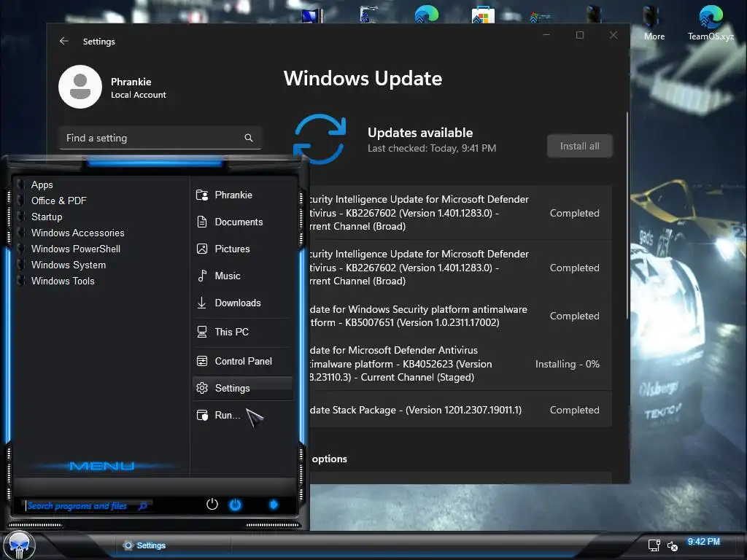Click the Local Account label
Viewport: 747px width, 560px height.
(139, 95)
